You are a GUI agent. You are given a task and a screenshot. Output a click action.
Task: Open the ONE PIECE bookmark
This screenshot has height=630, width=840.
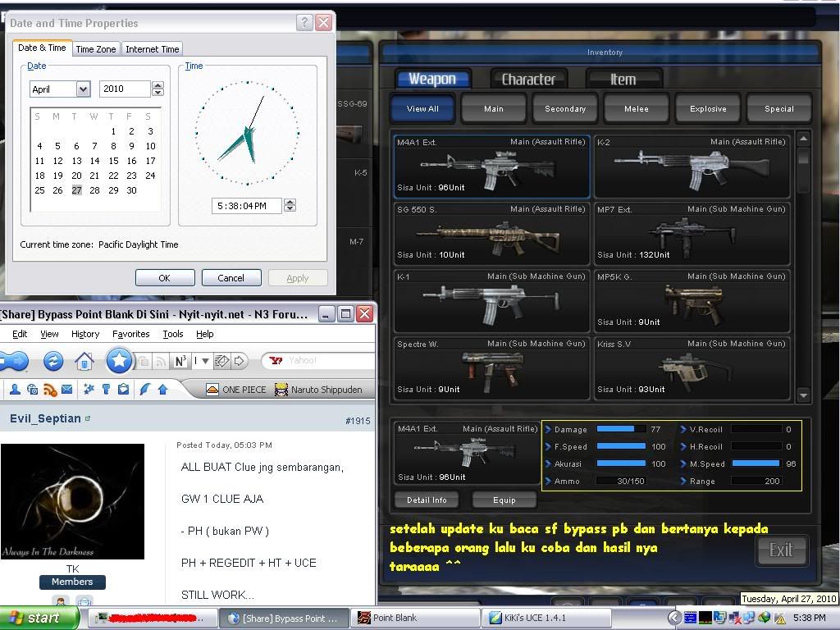coord(235,390)
